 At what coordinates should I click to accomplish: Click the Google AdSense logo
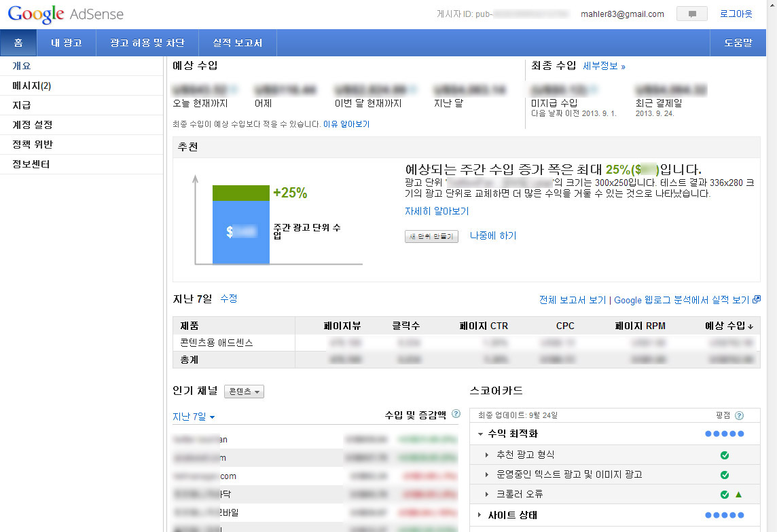pos(65,14)
